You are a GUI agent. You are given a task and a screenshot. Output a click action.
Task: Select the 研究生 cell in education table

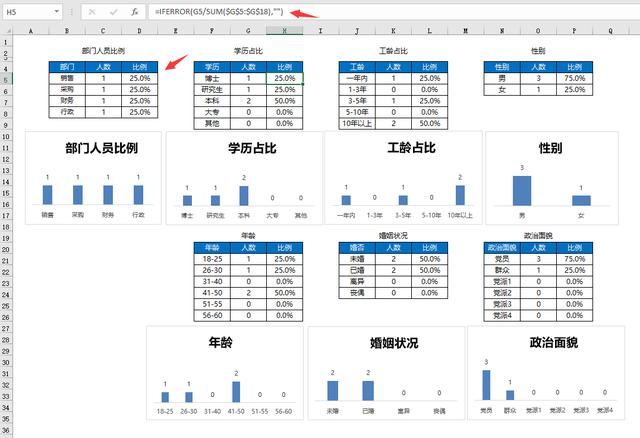point(212,89)
